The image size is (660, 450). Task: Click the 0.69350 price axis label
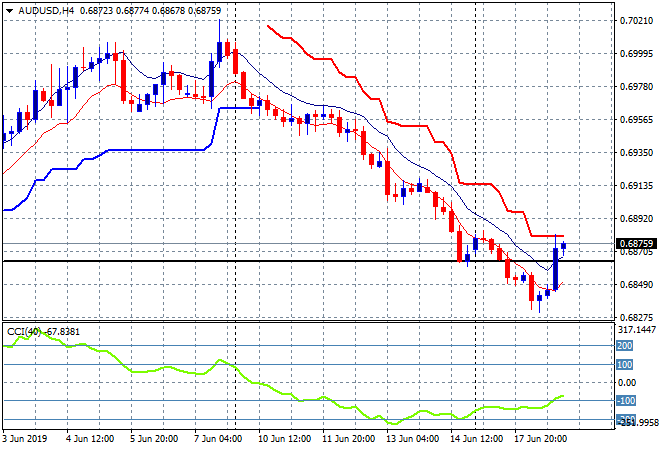coord(636,152)
